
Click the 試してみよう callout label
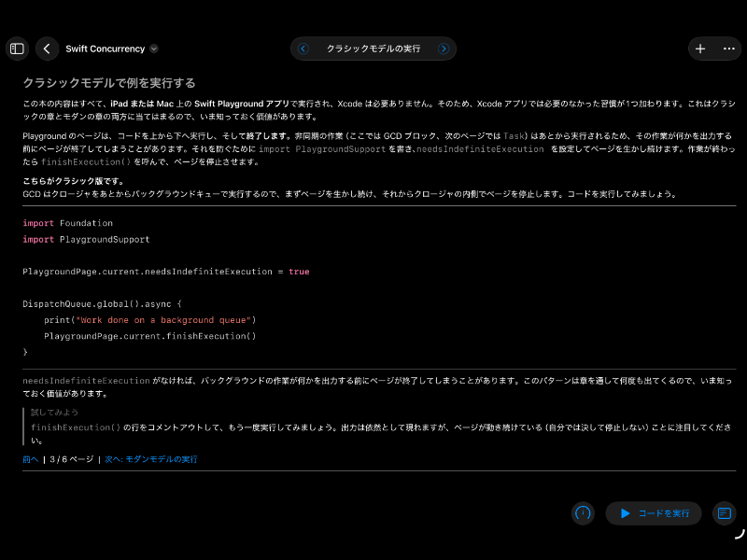pos(54,413)
